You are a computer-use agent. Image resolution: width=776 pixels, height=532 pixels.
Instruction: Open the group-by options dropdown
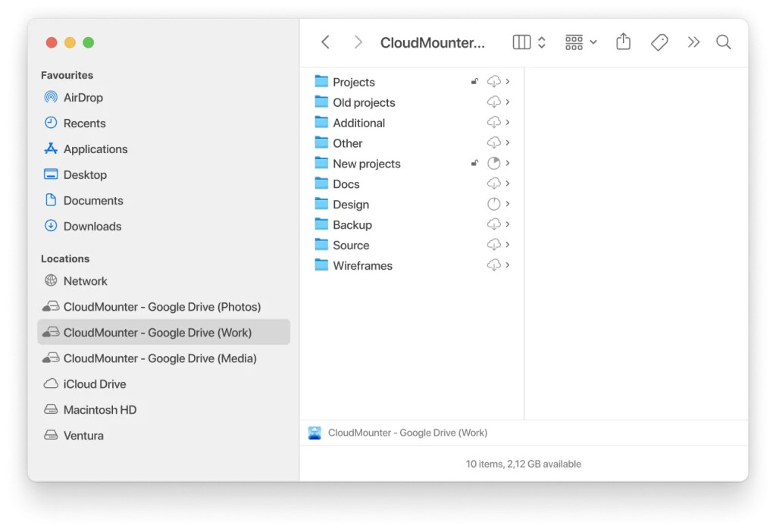pyautogui.click(x=580, y=42)
